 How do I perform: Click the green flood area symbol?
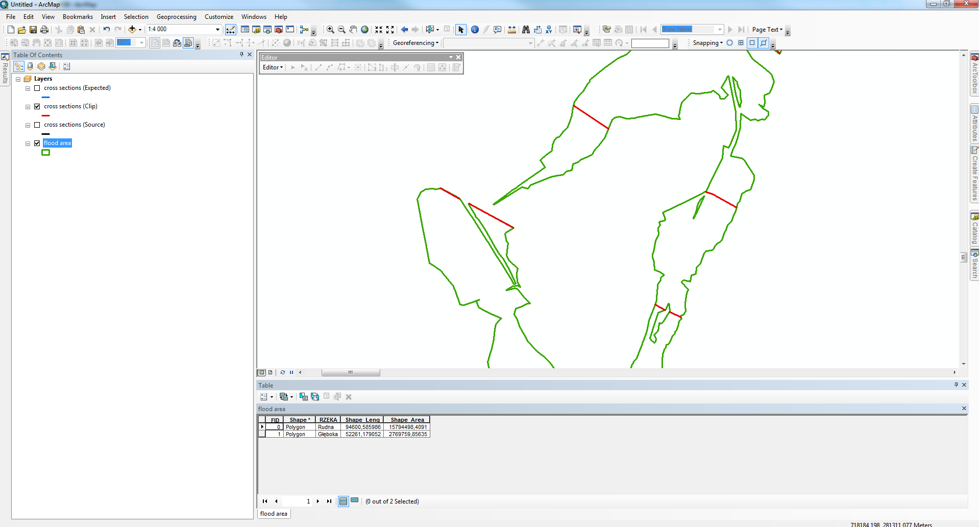point(45,152)
